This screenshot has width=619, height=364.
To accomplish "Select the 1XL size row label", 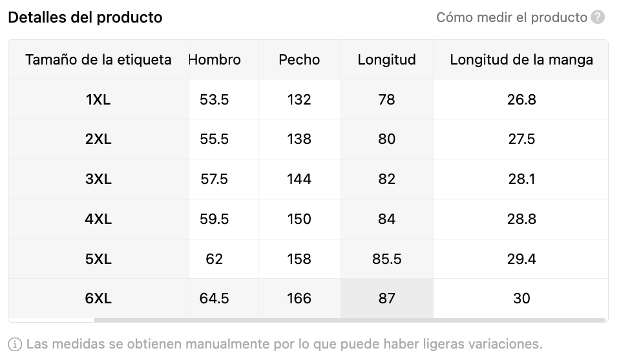I will click(x=98, y=99).
